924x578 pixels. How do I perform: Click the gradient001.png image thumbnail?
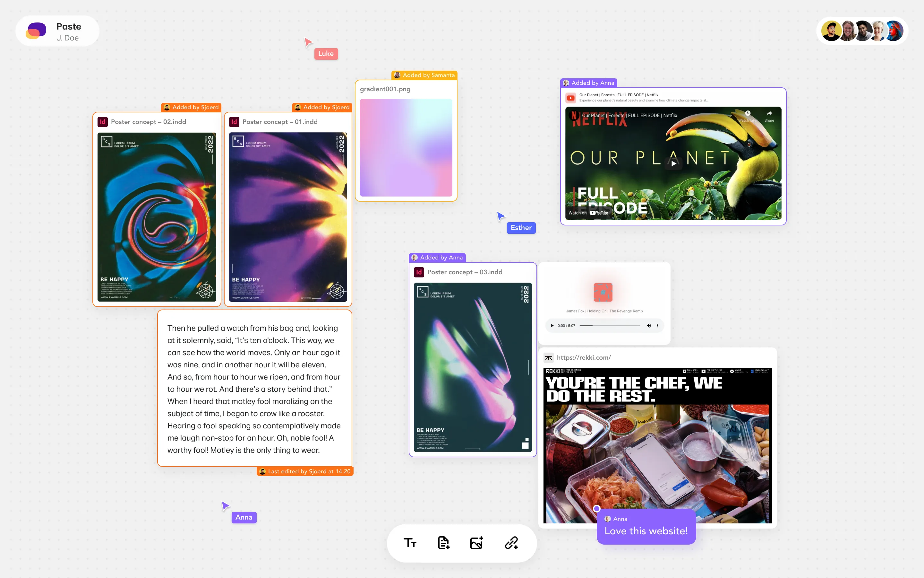[406, 148]
